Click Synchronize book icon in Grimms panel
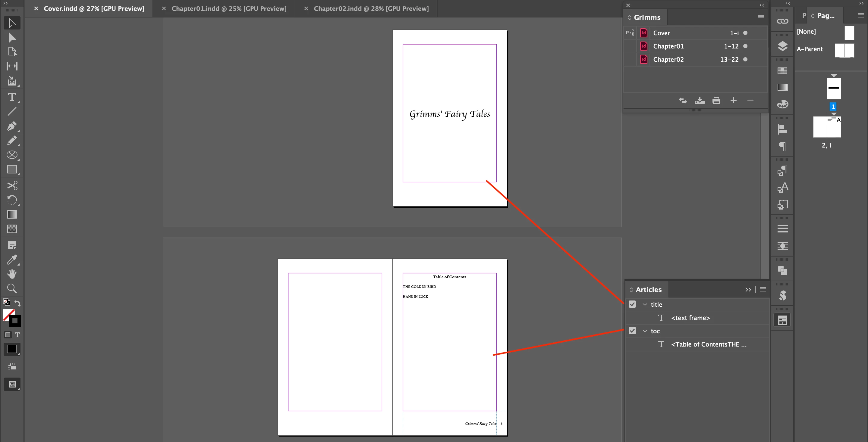This screenshot has height=442, width=868. [x=683, y=100]
